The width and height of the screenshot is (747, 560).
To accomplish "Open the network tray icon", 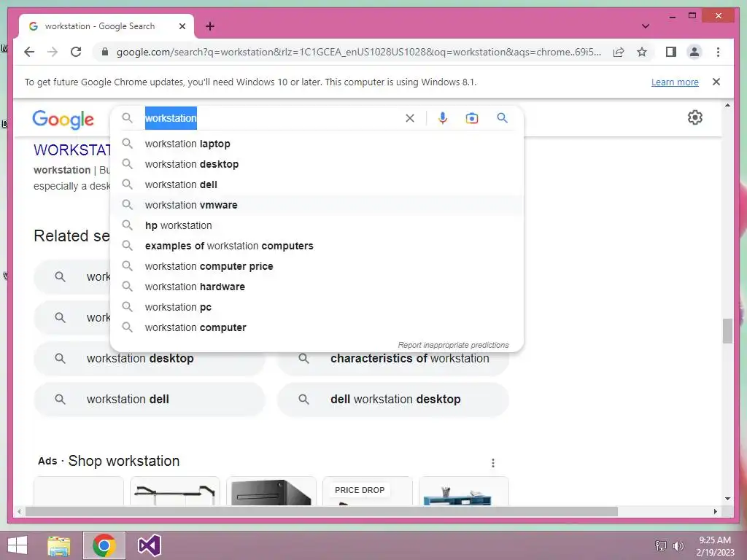I will point(661,546).
